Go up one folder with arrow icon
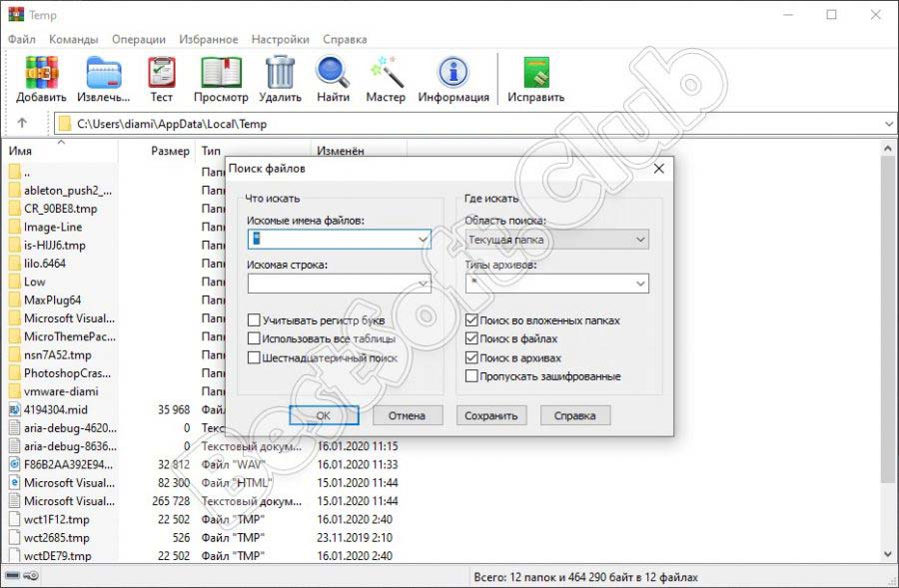This screenshot has width=899, height=588. [x=22, y=123]
